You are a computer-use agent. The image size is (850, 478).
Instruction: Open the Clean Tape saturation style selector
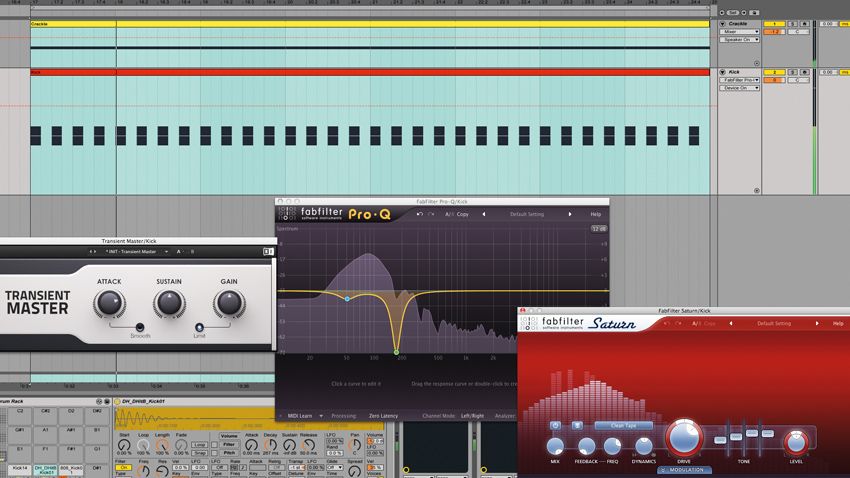point(623,425)
